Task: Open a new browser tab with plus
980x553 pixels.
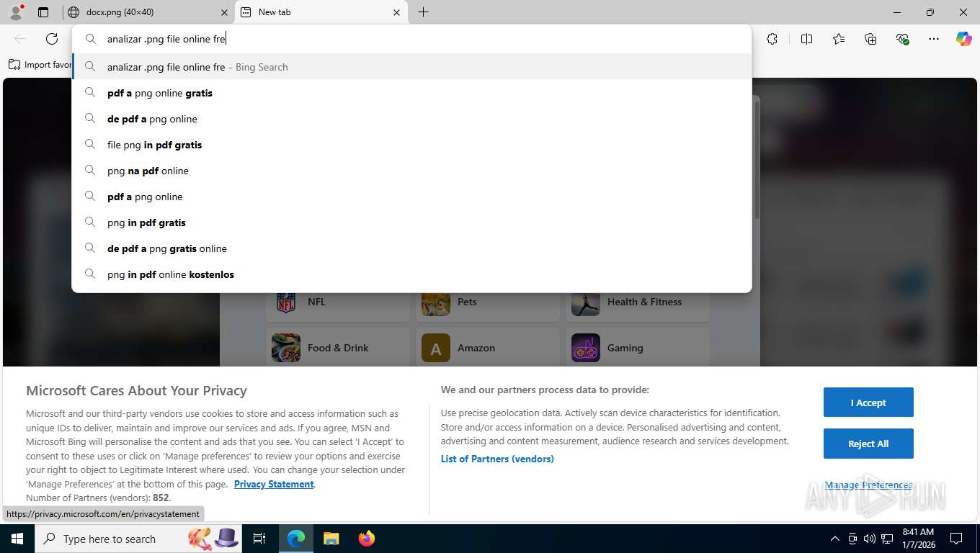Action: 424,12
